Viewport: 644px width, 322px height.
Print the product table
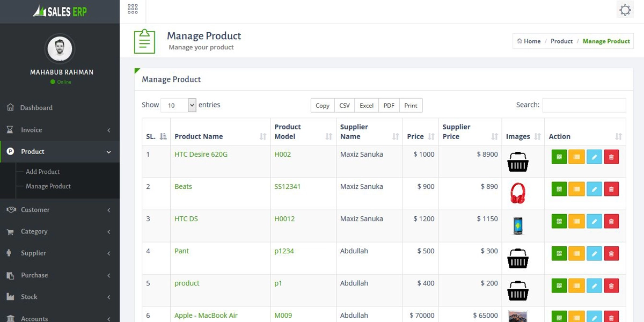[x=411, y=106]
